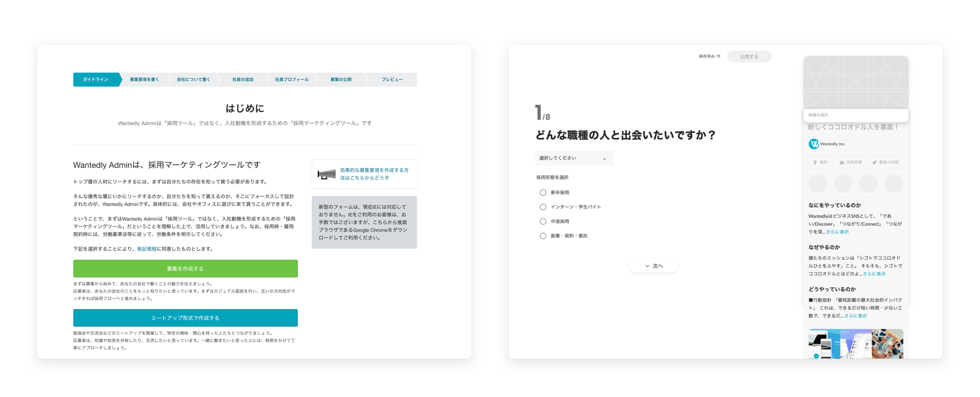Click the tag icon beside 募集の特徴

point(875,162)
